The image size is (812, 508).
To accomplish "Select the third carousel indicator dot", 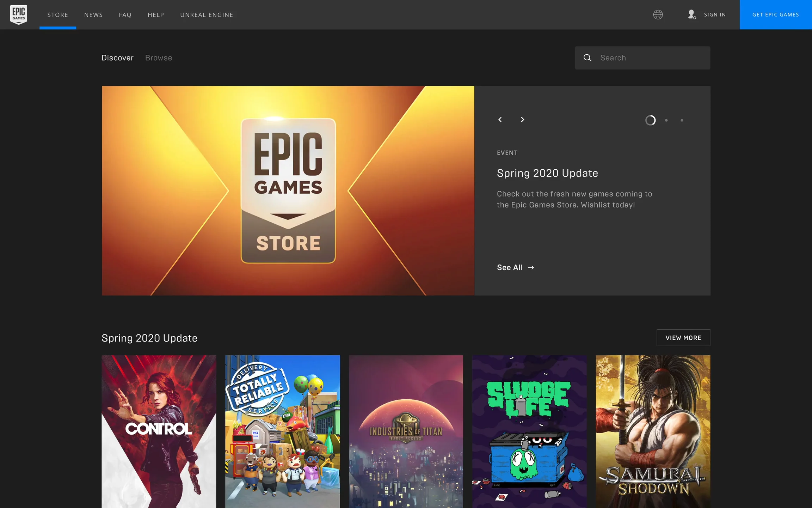I will click(x=682, y=120).
